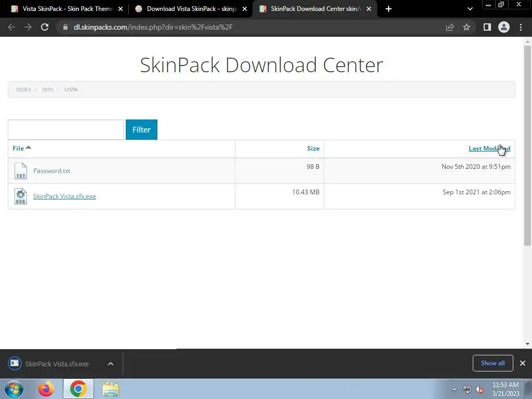The image size is (532, 399).
Task: Download SkinPack Vista.sfx.exe link
Action: 64,196
